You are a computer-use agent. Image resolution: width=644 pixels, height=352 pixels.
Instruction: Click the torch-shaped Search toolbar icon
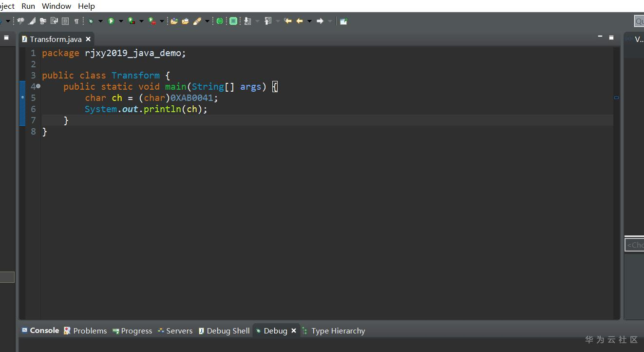pos(197,21)
